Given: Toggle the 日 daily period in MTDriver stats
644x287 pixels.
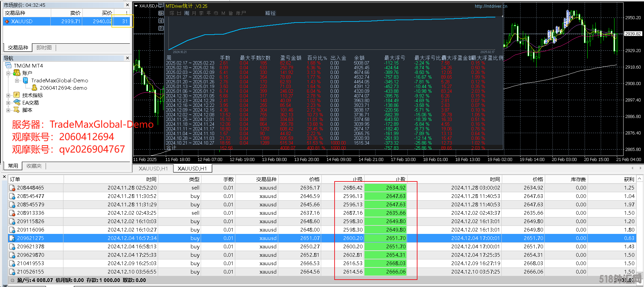Looking at the screenshot, I should click(x=179, y=13).
